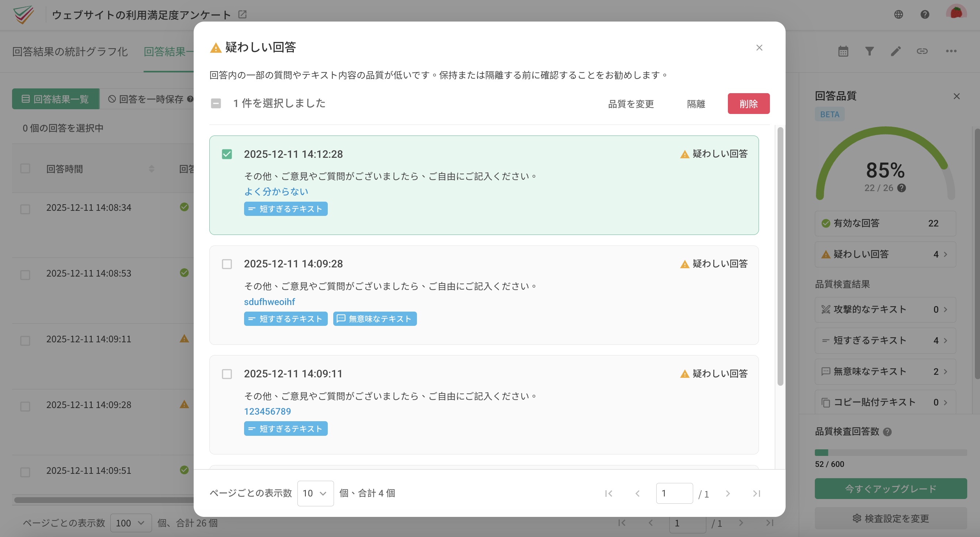Open the share link chain icon
980x537 pixels.
pos(922,51)
